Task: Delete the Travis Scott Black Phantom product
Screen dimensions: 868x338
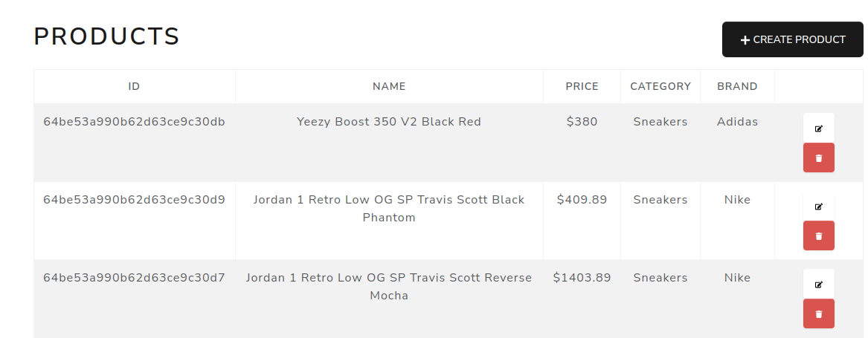Action: click(818, 235)
